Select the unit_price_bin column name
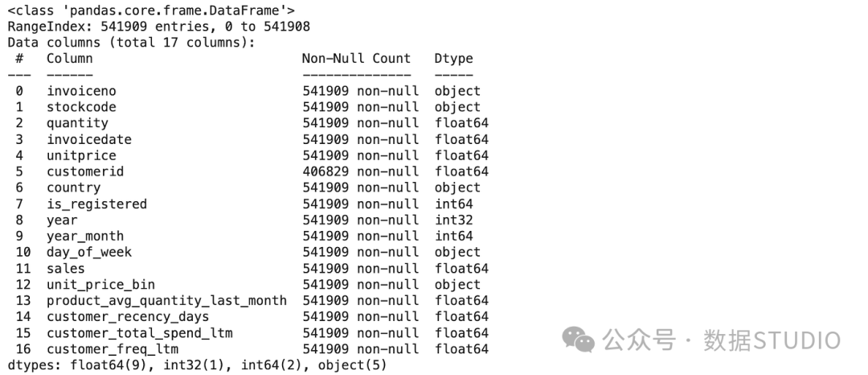Image resolution: width=868 pixels, height=375 pixels. point(100,285)
